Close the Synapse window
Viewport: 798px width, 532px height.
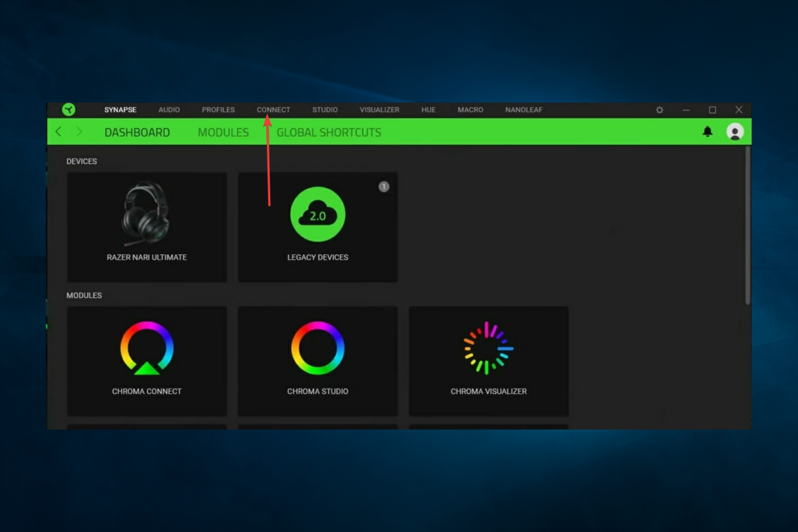pos(739,110)
